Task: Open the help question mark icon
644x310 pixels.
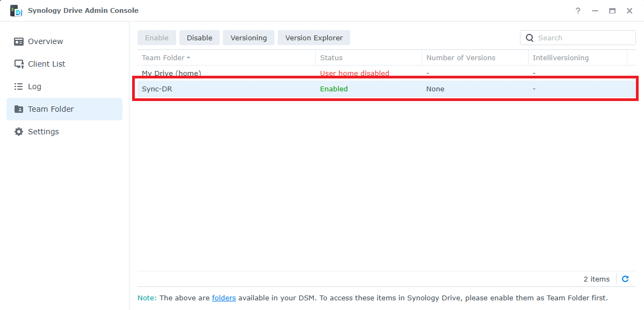Action: 578,11
